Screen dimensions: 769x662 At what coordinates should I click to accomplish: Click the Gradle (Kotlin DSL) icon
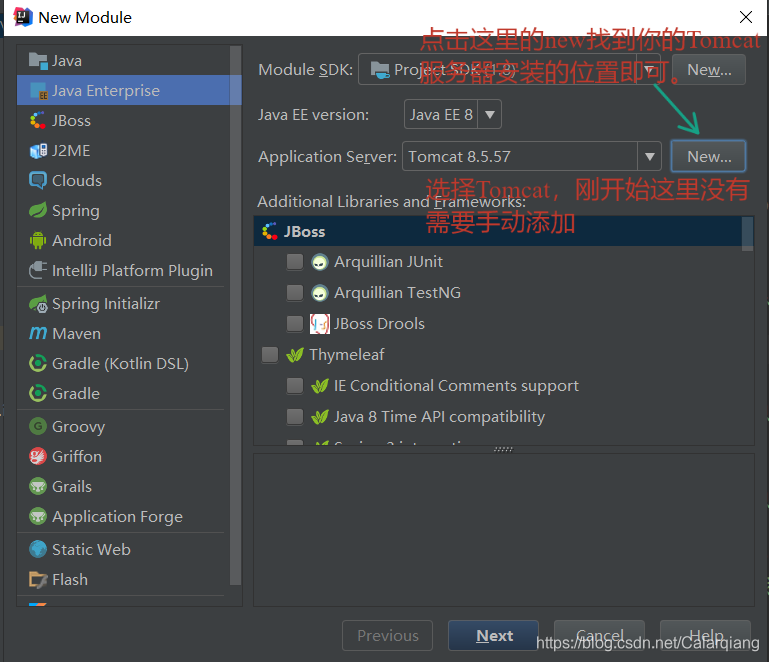point(38,364)
